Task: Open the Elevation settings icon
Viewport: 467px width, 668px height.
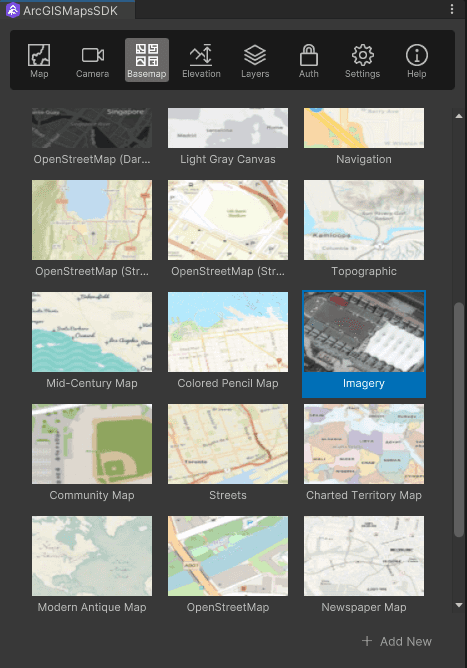Action: 201,60
